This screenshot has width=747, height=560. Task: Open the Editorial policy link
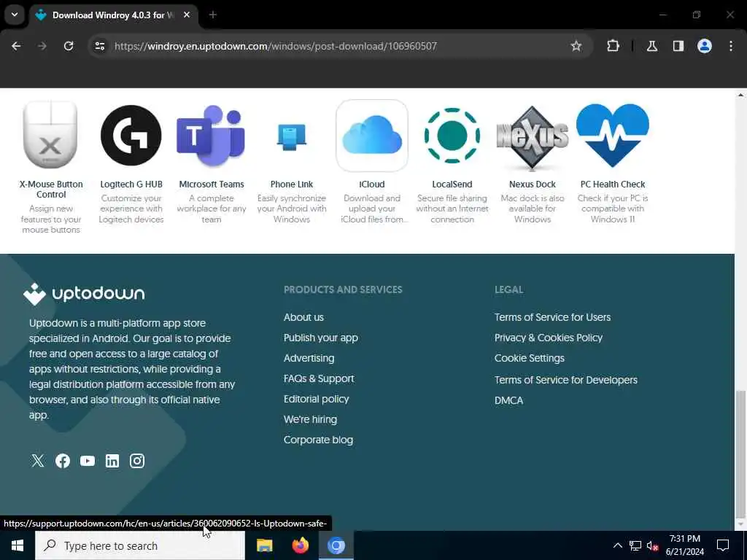(x=316, y=399)
